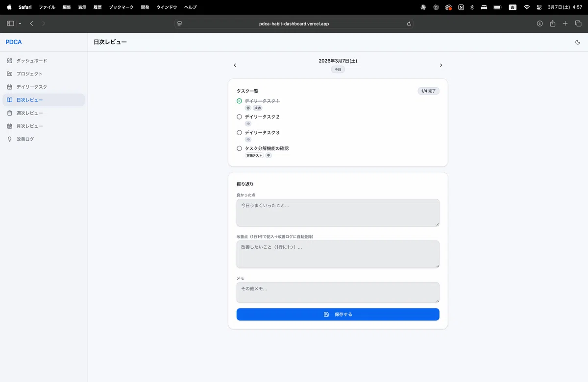This screenshot has height=382, width=588.
Task: Open battery status in menu bar
Action: click(498, 7)
